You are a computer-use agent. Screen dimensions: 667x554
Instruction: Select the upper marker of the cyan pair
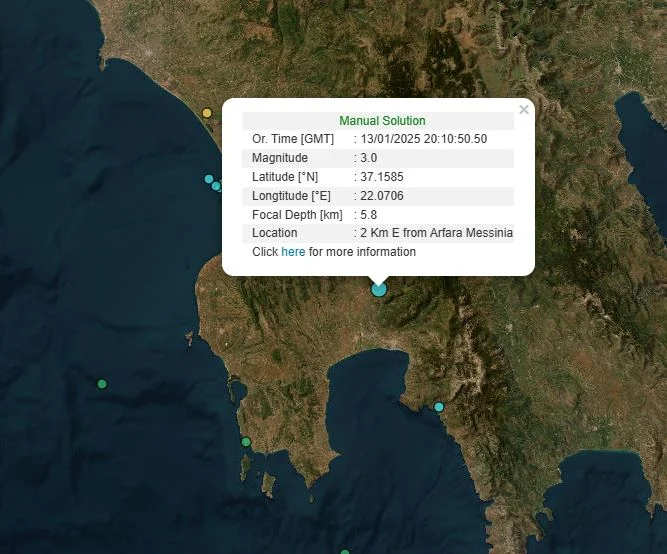(x=209, y=179)
